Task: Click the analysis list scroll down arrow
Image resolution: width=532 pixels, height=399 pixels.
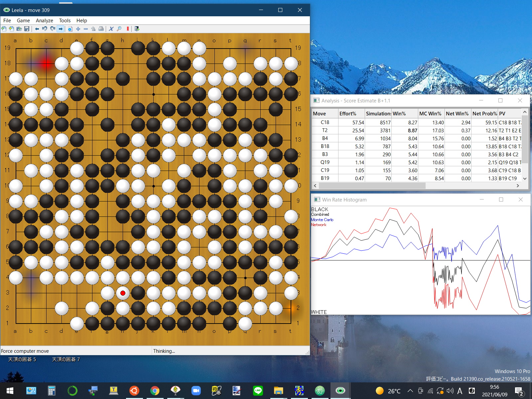Action: (x=525, y=179)
